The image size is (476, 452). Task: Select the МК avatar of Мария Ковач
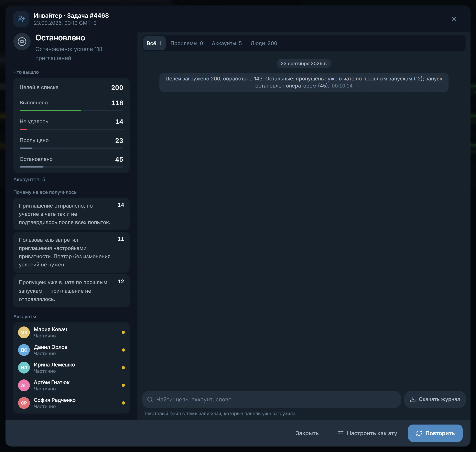(24, 332)
